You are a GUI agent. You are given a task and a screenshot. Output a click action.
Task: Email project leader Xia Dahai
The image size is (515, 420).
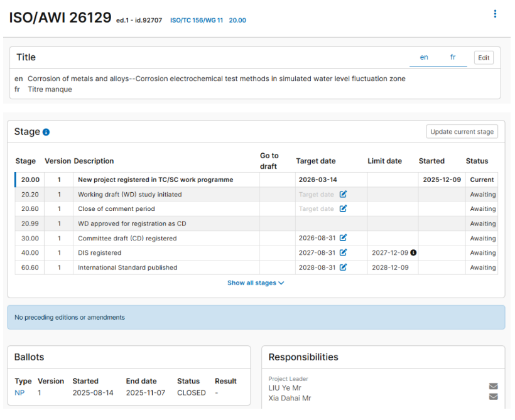tap(493, 397)
